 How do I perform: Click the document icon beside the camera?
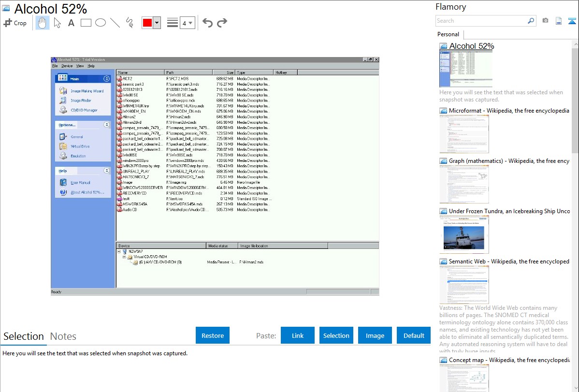click(559, 21)
